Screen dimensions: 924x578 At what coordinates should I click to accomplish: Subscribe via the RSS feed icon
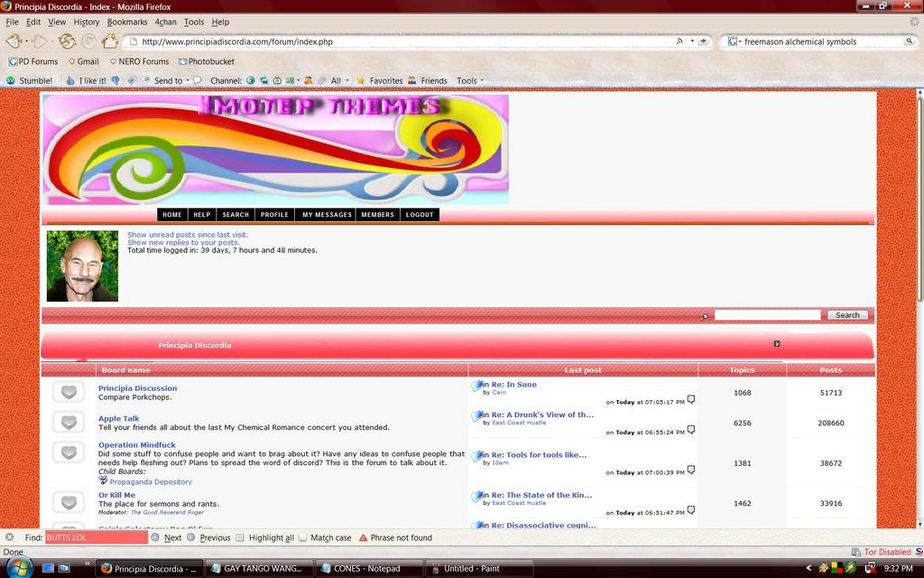[679, 42]
